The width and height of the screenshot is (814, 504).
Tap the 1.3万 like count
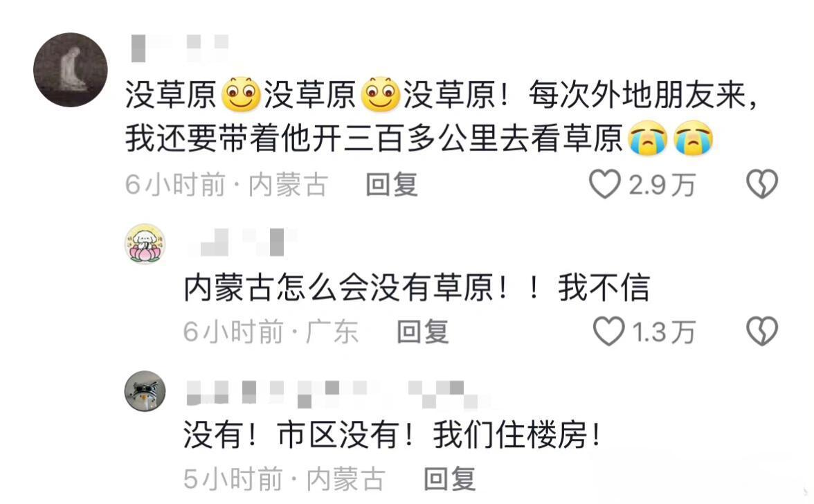[664, 332]
